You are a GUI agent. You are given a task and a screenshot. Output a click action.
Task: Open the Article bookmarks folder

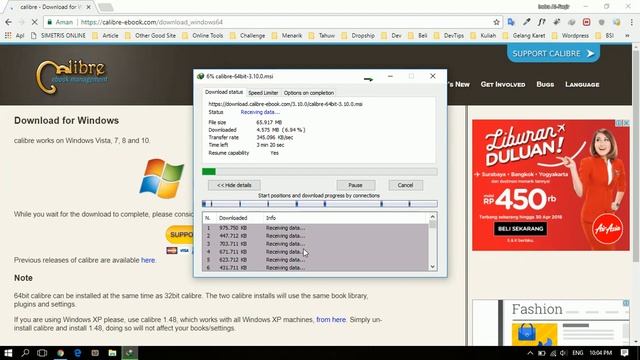106,36
